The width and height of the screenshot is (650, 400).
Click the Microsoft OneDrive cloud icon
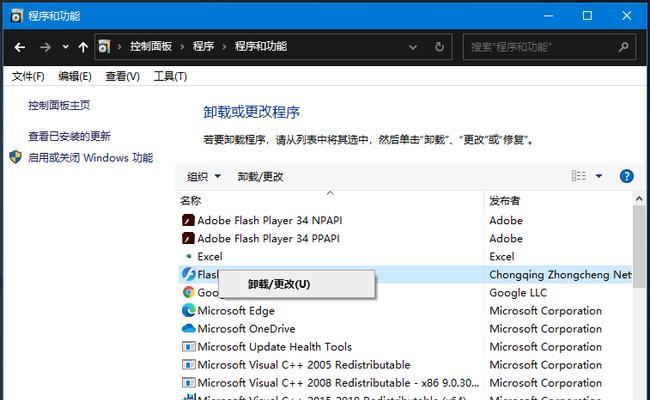point(189,328)
